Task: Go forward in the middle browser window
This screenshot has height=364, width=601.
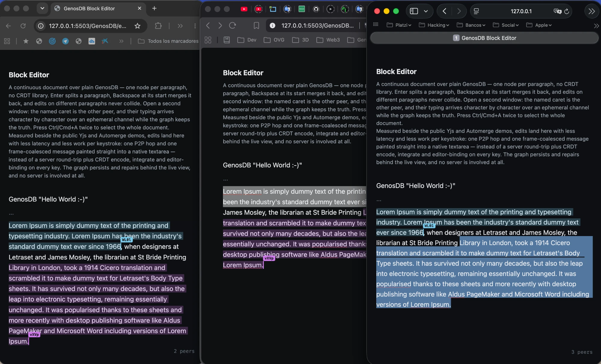Action: point(220,26)
